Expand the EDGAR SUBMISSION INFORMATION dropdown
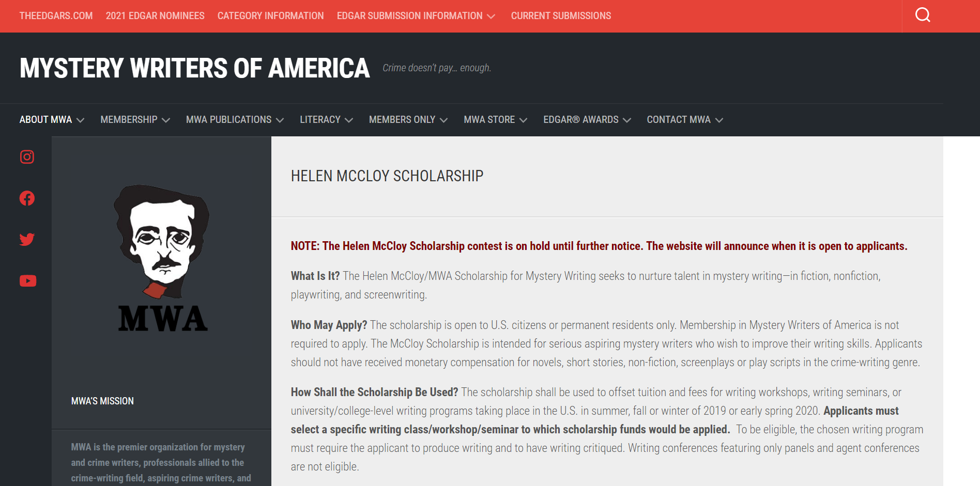The image size is (980, 486). 416,15
